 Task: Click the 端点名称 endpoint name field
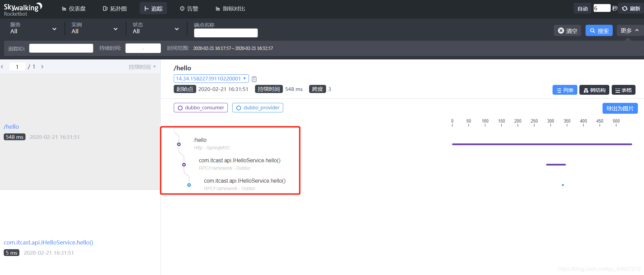226,33
